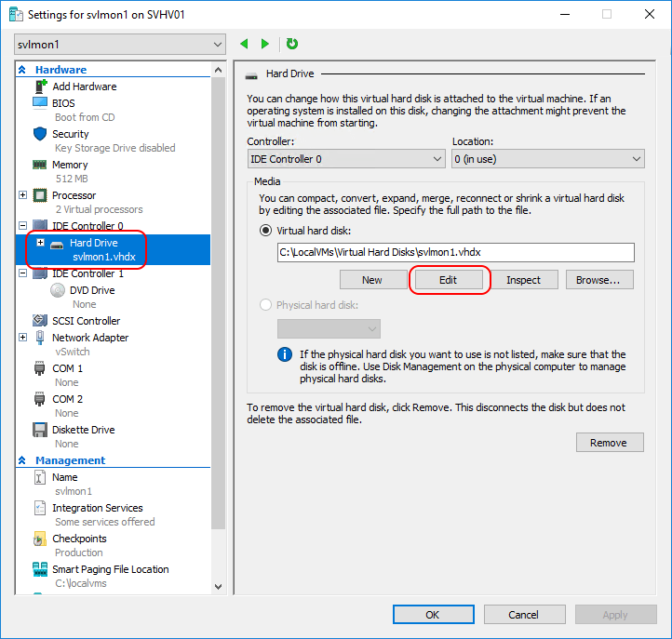Click the BIOS monitor icon
Viewport: 672px width, 639px height.
(x=40, y=103)
